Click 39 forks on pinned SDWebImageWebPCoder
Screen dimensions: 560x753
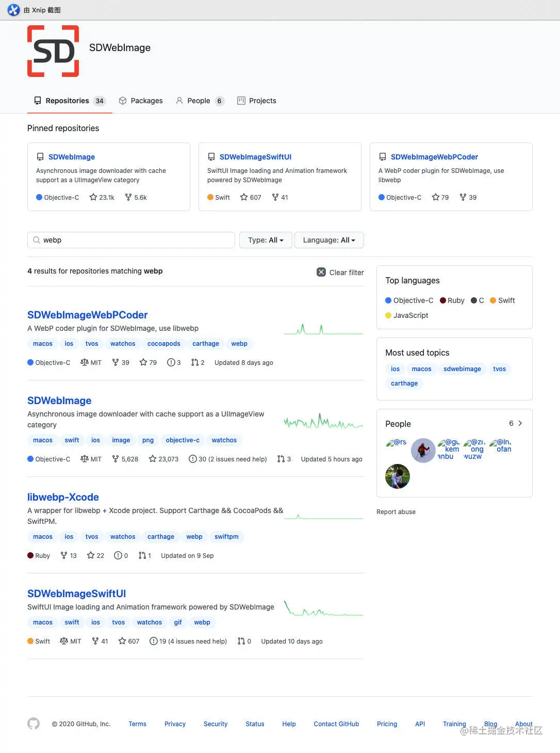[x=468, y=197]
